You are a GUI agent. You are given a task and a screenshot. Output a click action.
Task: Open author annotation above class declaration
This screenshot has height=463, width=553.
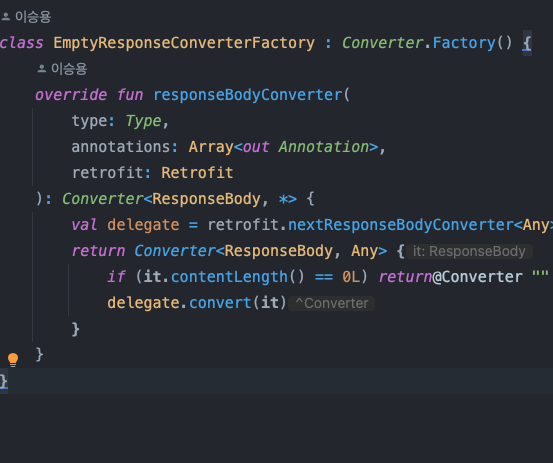26,17
